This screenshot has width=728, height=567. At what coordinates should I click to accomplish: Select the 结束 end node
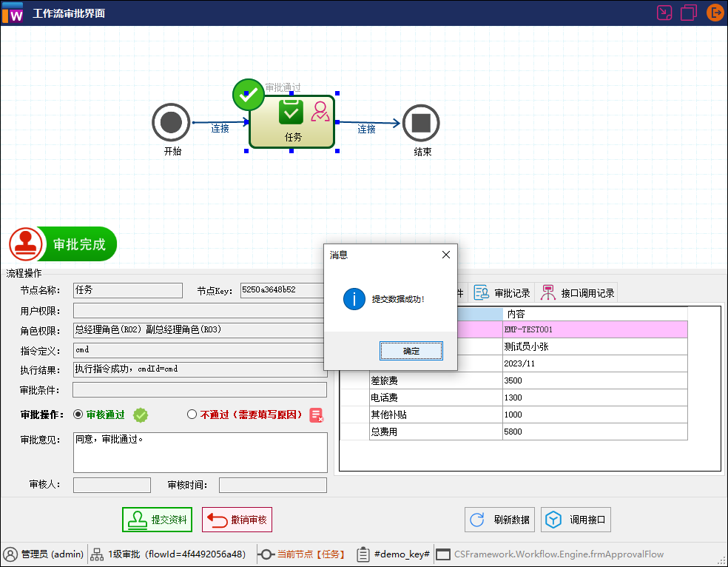point(421,123)
